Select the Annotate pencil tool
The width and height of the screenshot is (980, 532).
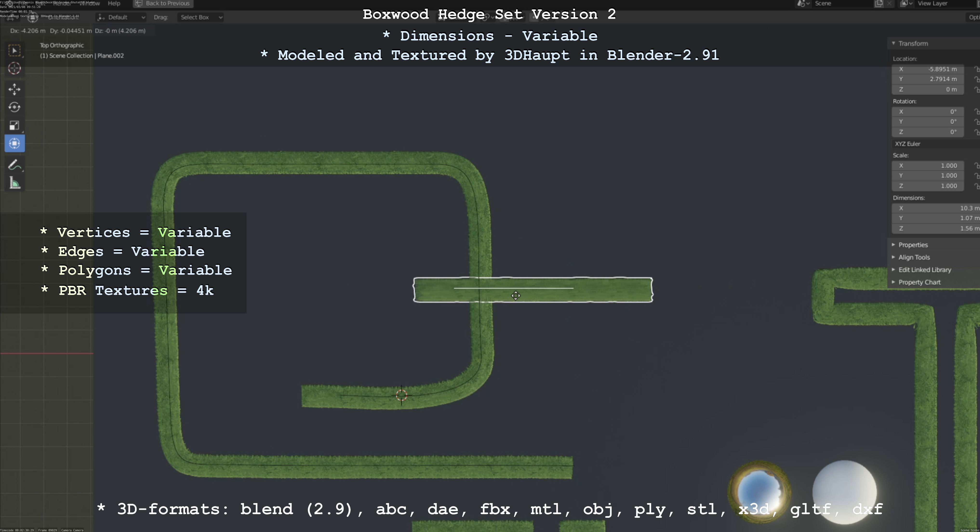(x=14, y=165)
